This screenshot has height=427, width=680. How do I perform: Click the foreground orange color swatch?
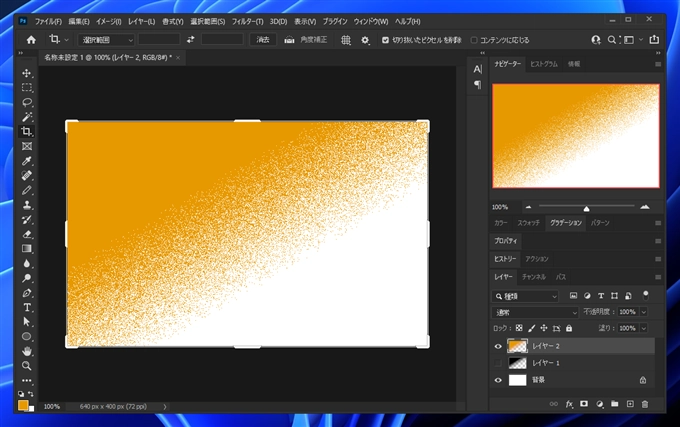click(23, 404)
